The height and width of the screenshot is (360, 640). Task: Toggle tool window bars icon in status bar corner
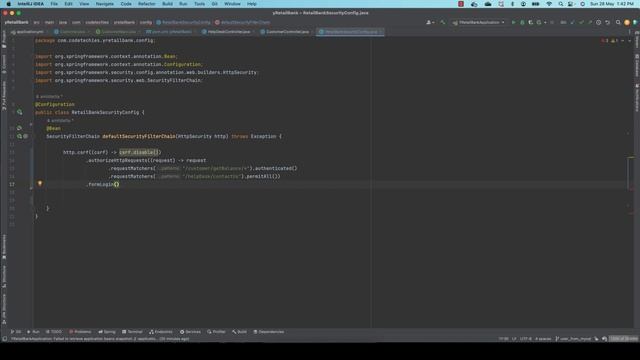(4, 339)
